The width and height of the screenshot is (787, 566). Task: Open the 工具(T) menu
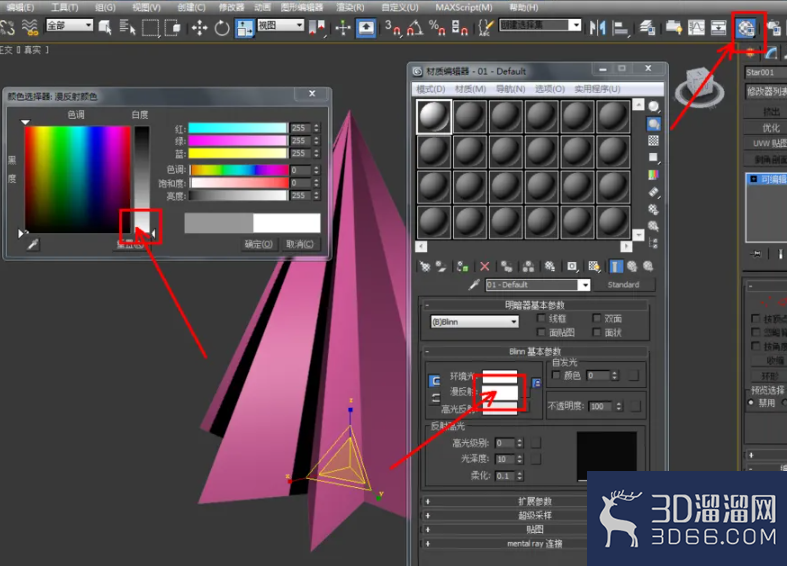64,8
